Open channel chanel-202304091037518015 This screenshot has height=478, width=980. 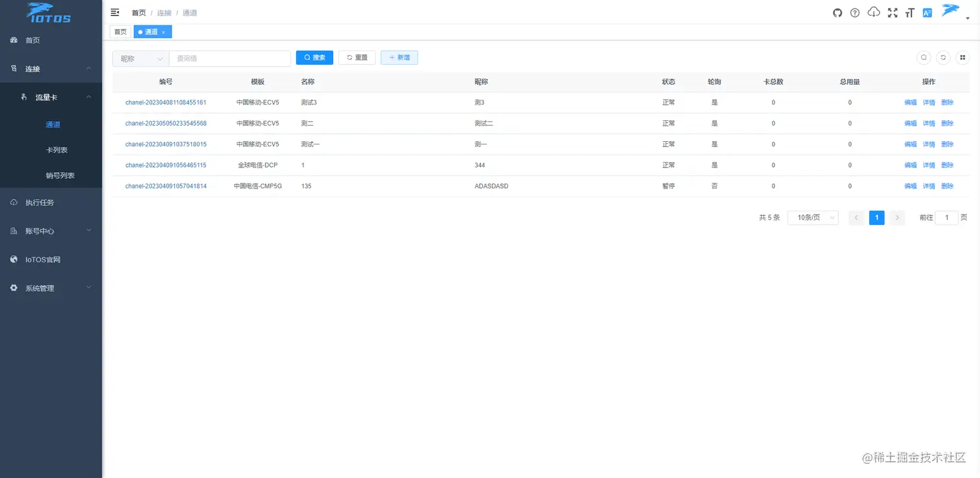coord(166,144)
